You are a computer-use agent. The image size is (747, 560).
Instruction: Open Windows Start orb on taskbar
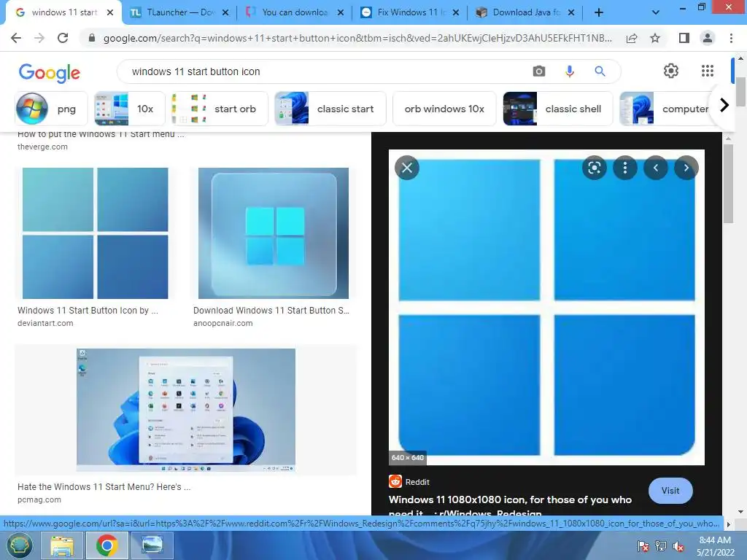[19, 545]
